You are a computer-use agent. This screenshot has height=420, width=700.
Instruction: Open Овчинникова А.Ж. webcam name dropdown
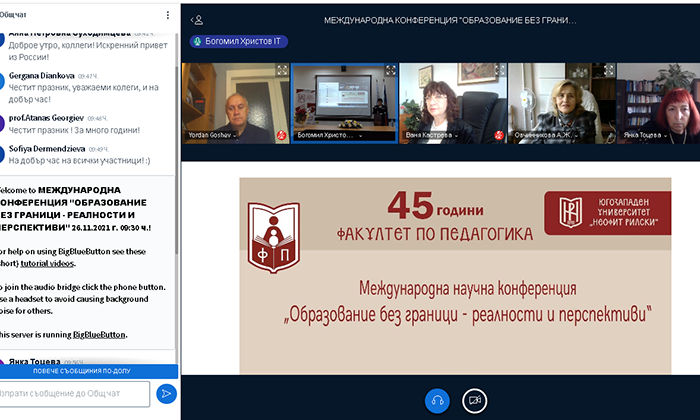pos(546,135)
